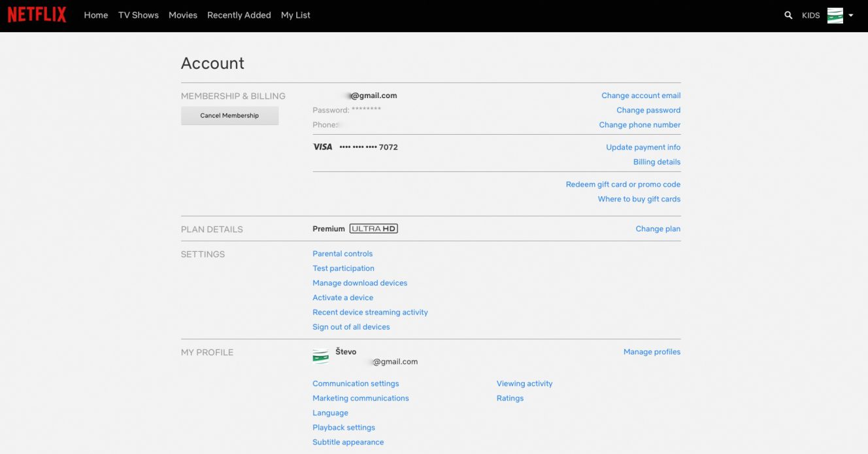The image size is (868, 454).
Task: Click the Phone label
Action: pyautogui.click(x=325, y=125)
